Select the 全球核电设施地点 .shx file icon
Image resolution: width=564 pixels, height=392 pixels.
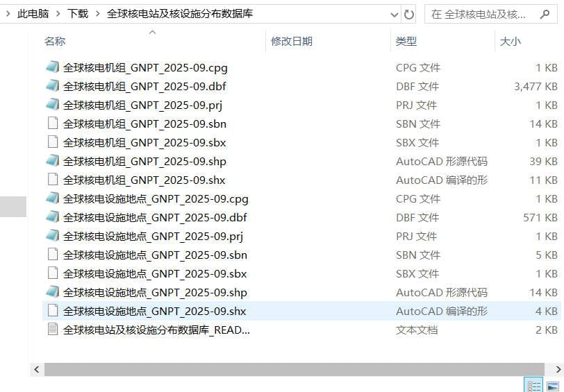coord(53,310)
